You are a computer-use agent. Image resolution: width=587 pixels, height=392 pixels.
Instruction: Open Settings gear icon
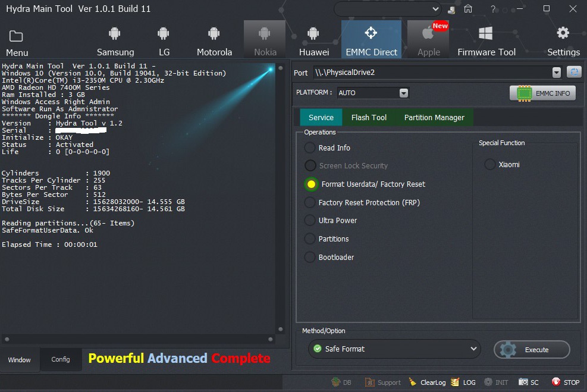(563, 33)
